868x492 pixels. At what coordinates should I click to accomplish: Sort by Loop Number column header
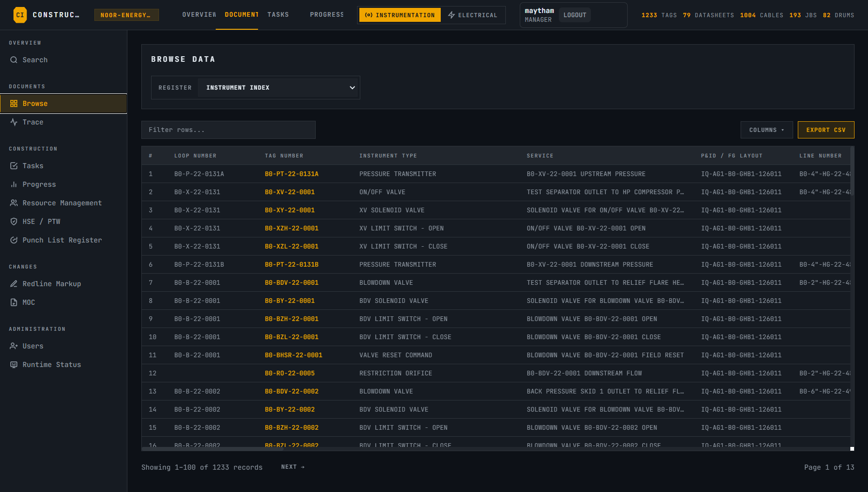click(x=195, y=156)
